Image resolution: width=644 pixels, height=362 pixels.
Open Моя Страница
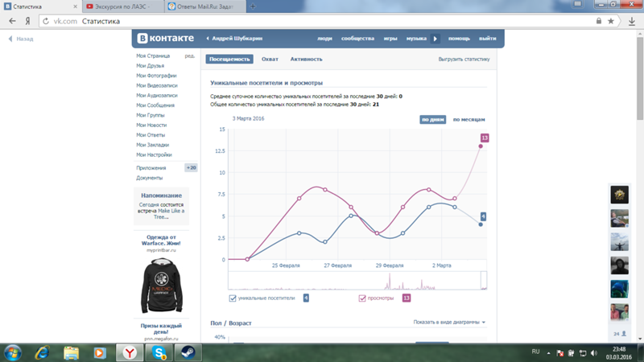pos(153,56)
